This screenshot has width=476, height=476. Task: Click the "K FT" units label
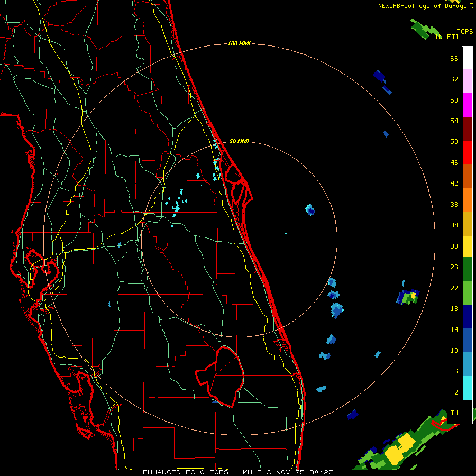point(448,36)
